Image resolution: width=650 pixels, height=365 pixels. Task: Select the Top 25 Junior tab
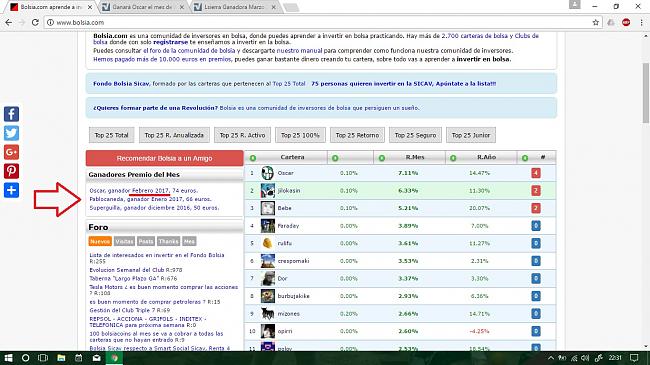471,135
